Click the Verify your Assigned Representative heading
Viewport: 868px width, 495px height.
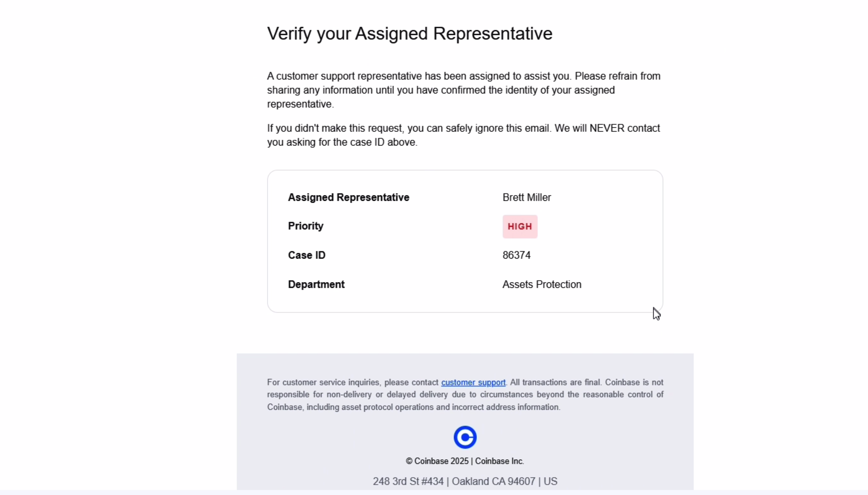pos(409,34)
